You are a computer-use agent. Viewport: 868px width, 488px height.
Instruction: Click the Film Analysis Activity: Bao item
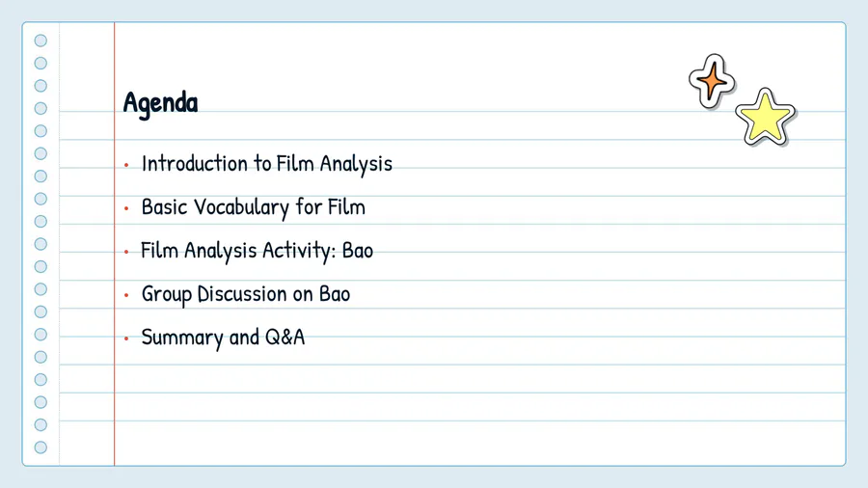(257, 251)
